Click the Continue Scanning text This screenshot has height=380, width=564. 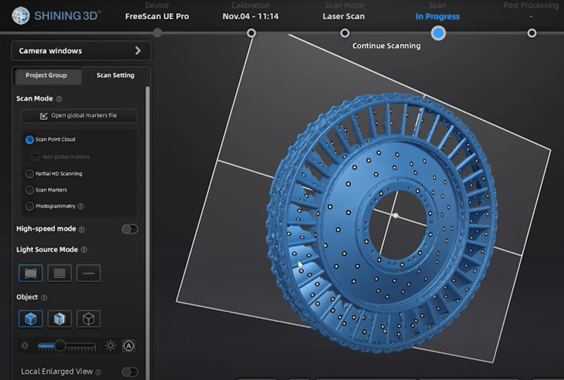pos(386,46)
